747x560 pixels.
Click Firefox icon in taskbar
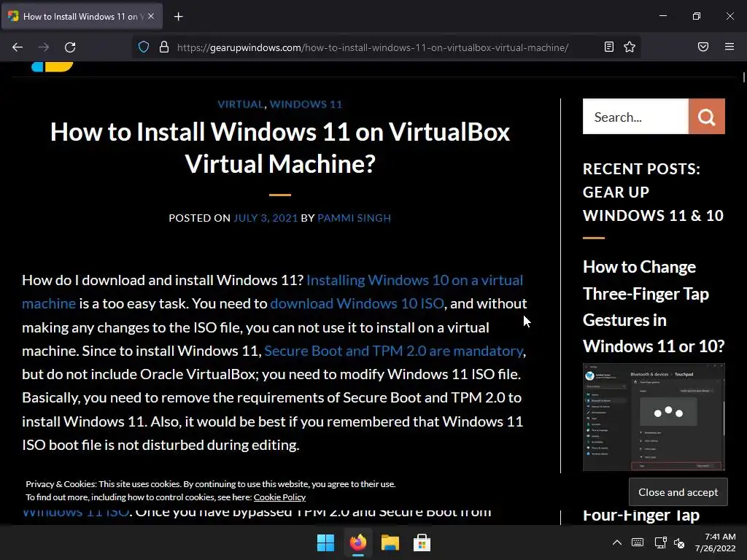coord(357,542)
